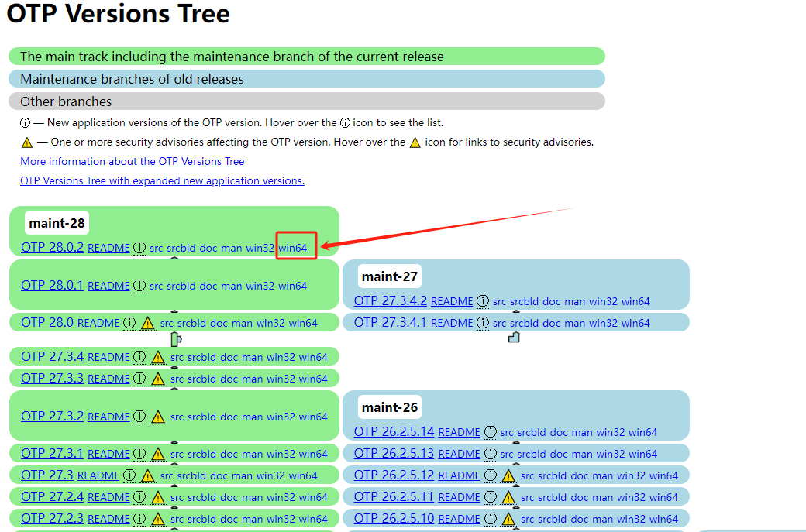
Task: Open the README for OTP 28.0.1
Action: (108, 286)
